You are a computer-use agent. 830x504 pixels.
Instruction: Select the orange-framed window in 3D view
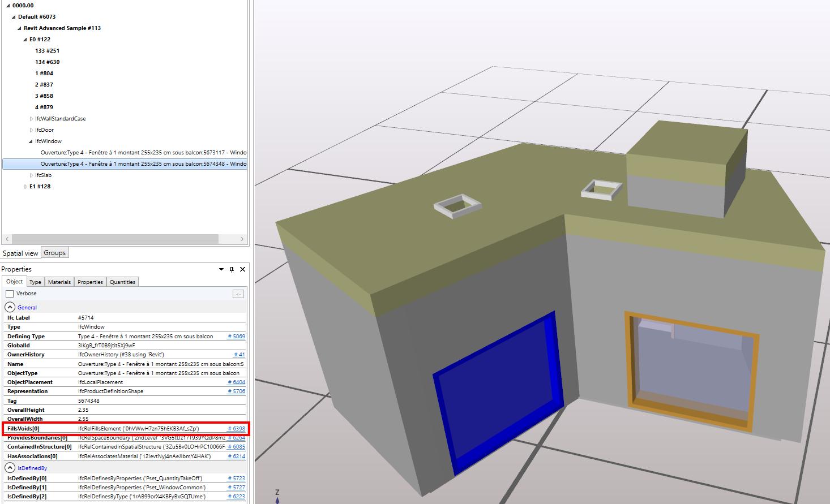pos(692,371)
